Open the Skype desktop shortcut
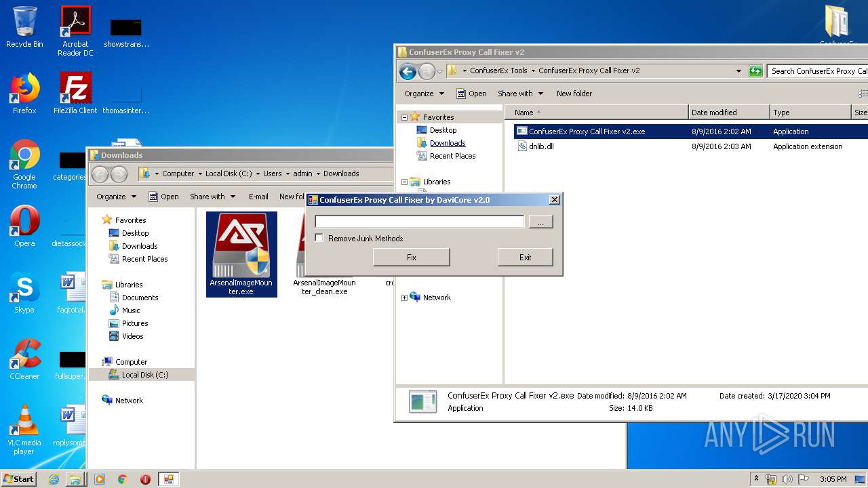868x488 pixels. pyautogui.click(x=24, y=293)
